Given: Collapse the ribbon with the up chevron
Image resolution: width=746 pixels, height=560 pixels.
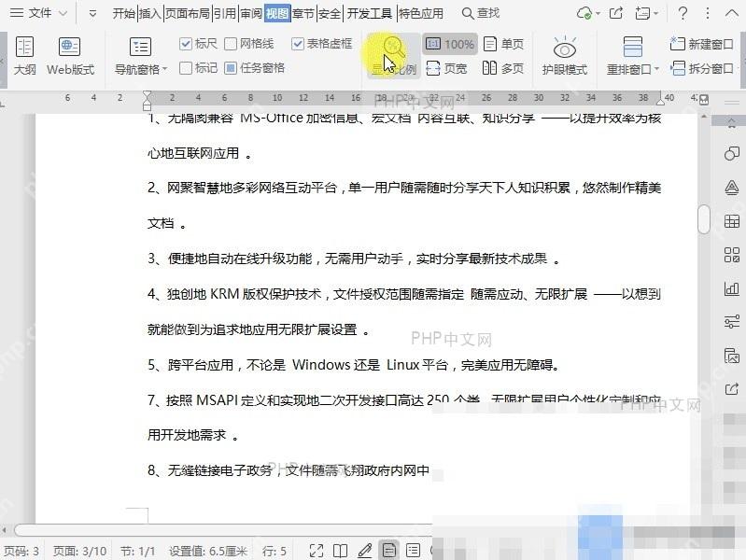Looking at the screenshot, I should click(x=732, y=13).
